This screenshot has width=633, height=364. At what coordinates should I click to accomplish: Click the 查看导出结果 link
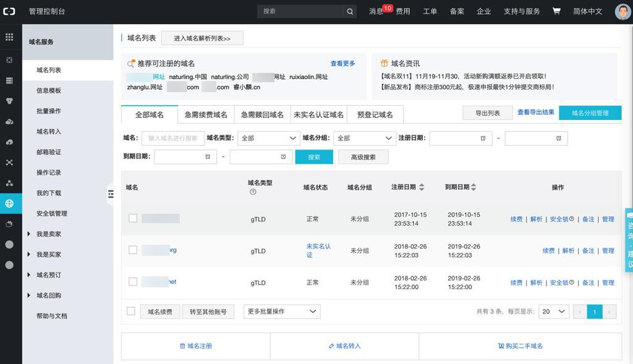click(x=536, y=112)
